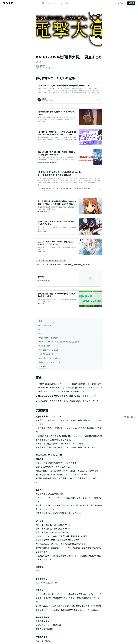Click the 大賞 副賞 賞金300万円 line

(53, 525)
